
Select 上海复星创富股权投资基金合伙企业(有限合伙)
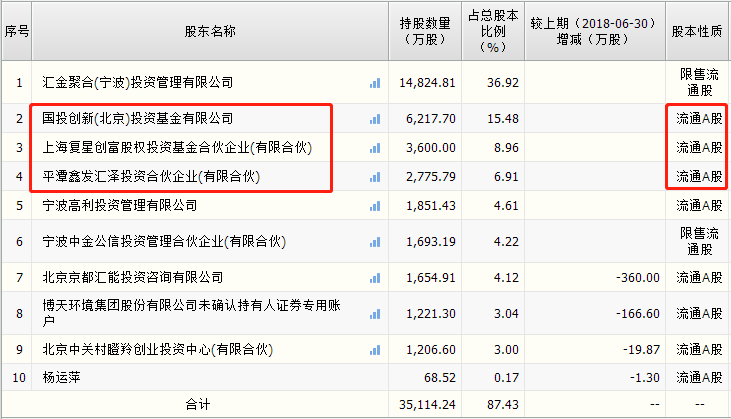coord(177,147)
